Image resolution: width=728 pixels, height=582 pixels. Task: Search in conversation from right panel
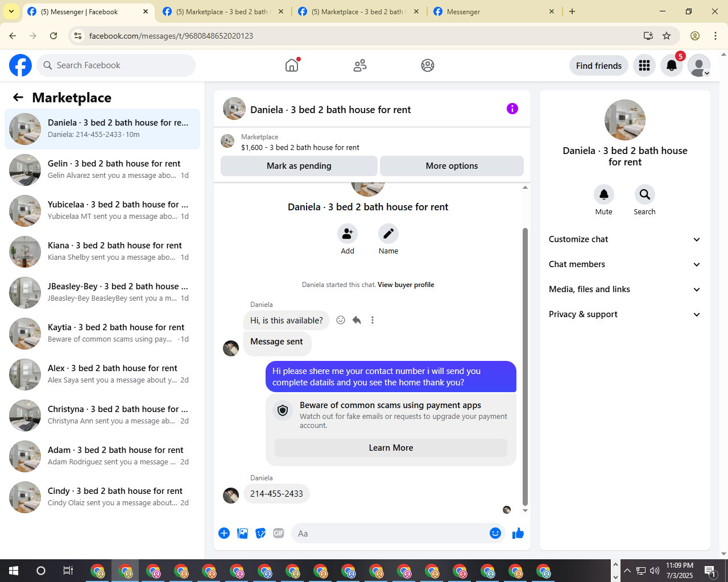click(x=645, y=194)
